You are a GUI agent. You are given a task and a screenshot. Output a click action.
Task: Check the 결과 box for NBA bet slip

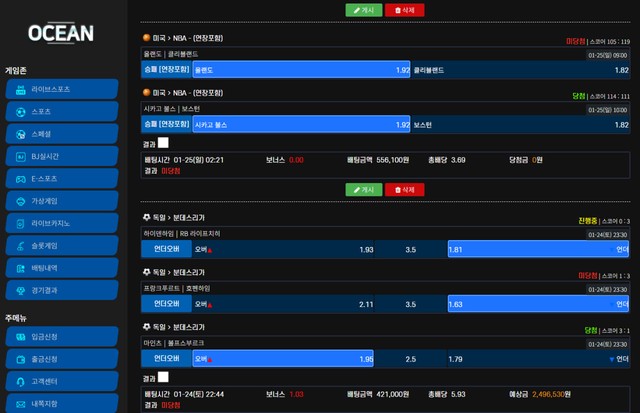point(163,143)
